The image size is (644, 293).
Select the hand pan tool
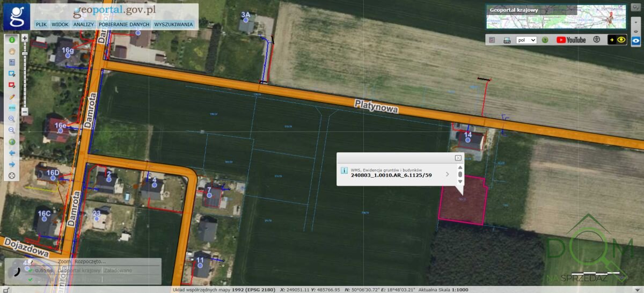point(12,51)
